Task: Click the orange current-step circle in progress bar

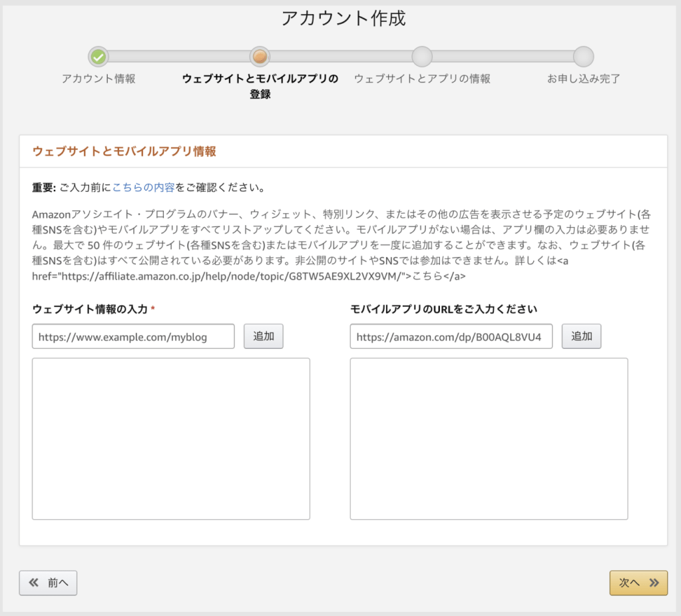Action: point(260,57)
